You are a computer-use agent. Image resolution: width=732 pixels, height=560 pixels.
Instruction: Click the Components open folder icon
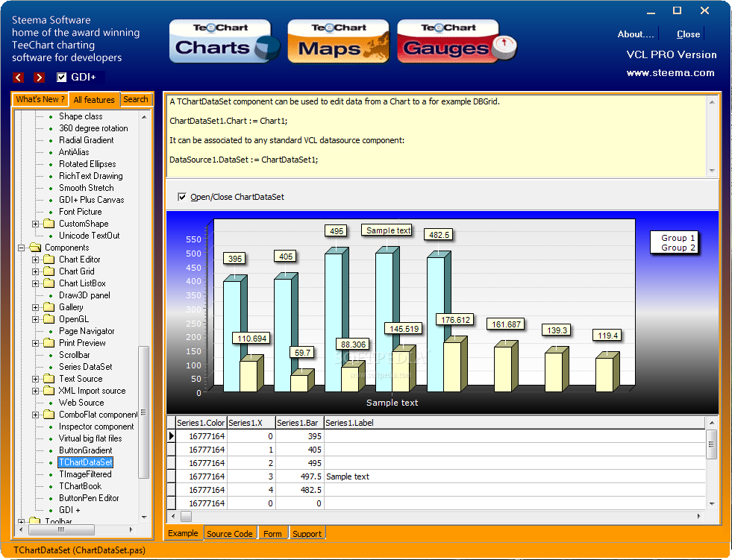35,248
